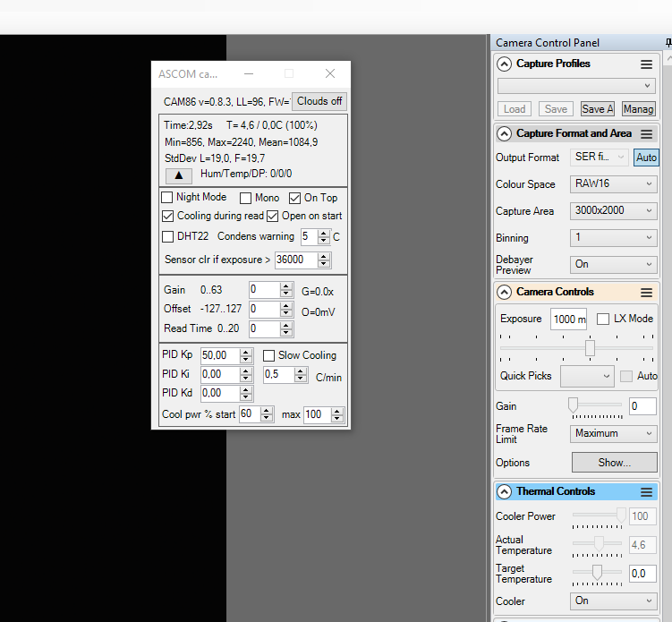Click the ASCOM Gain 0..63 value field
This screenshot has width=672, height=622.
(265, 290)
